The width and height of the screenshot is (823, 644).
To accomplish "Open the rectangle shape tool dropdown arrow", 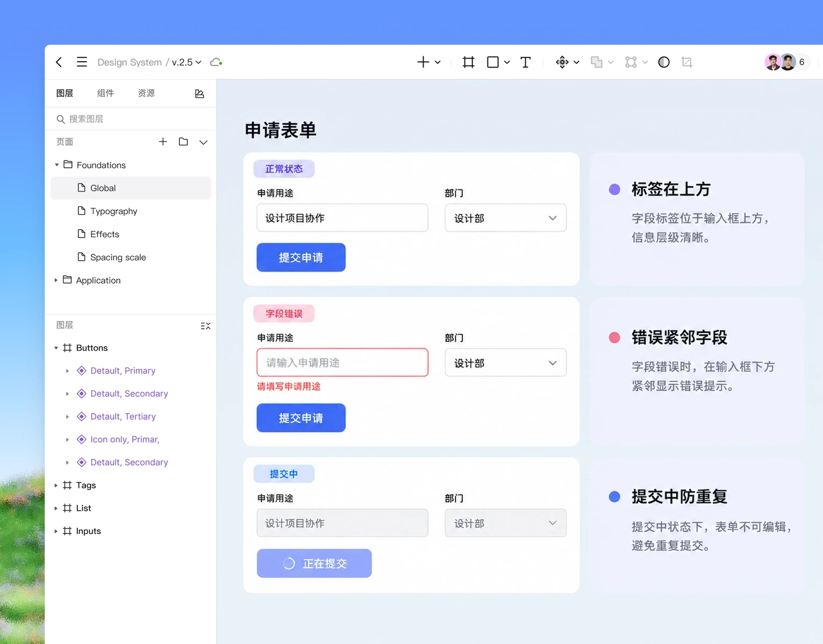I will [x=507, y=62].
